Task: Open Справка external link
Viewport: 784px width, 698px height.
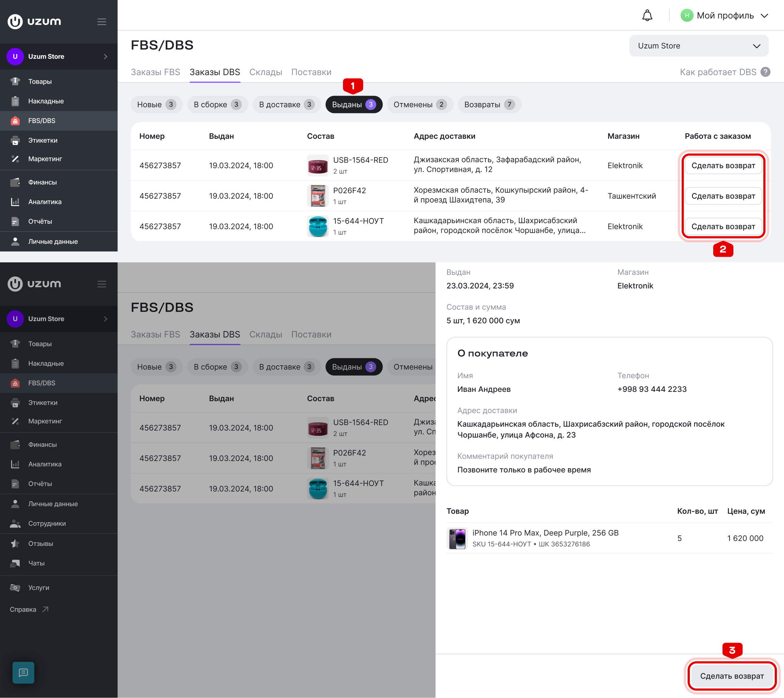Action: pos(29,610)
